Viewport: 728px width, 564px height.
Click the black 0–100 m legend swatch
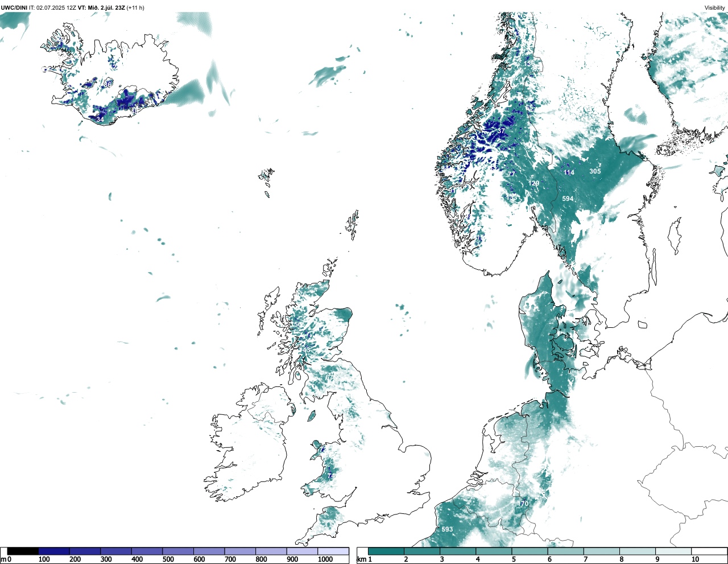point(23,551)
